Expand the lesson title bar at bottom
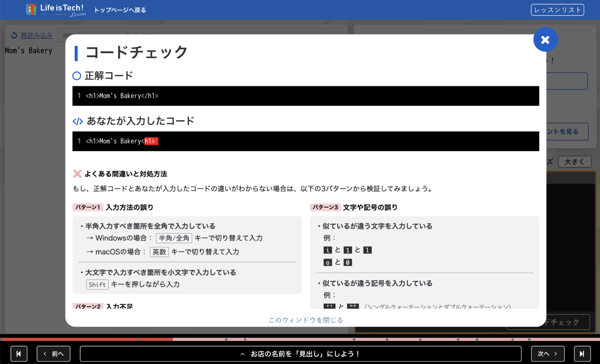Image resolution: width=600 pixels, height=364 pixels. [x=300, y=354]
